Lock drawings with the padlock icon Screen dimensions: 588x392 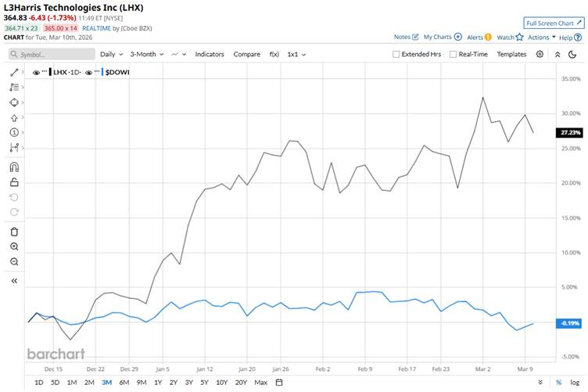pyautogui.click(x=14, y=182)
